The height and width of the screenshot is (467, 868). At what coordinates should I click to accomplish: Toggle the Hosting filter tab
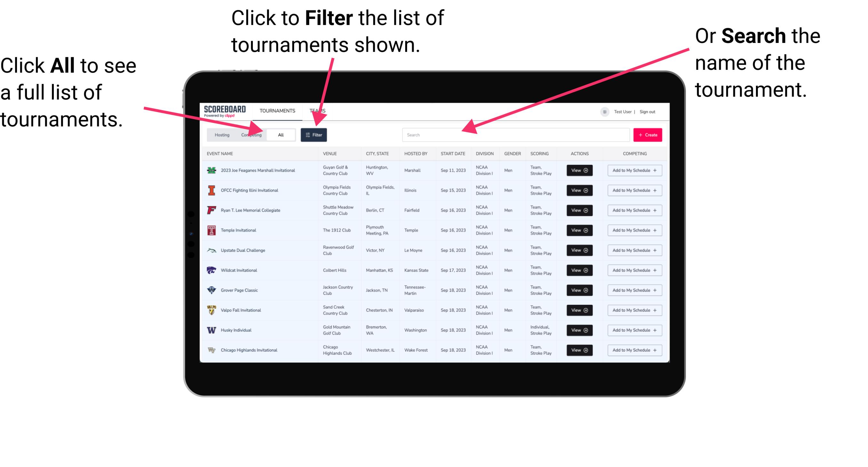(x=220, y=134)
